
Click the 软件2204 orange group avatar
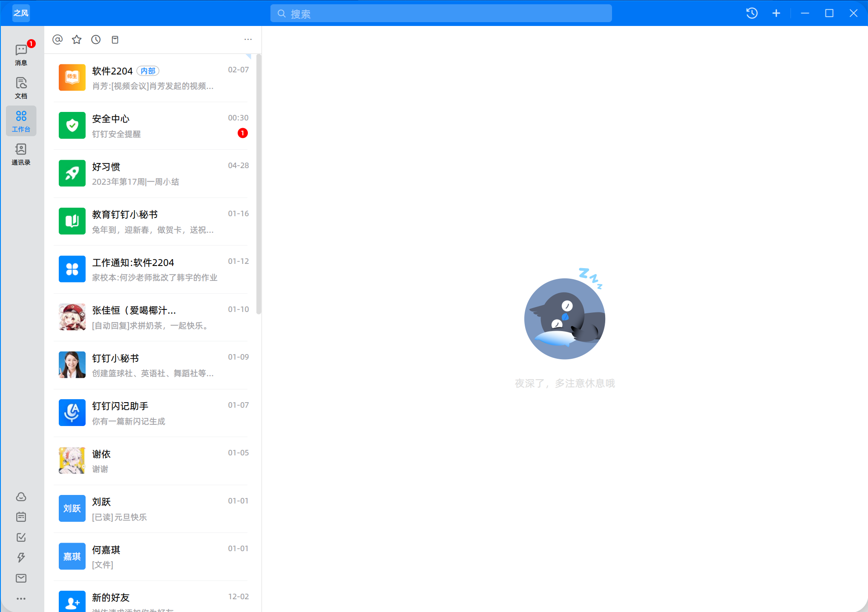tap(72, 77)
